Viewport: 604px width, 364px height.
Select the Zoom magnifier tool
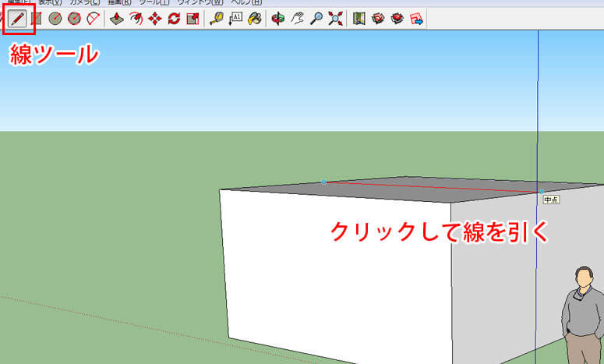point(316,19)
